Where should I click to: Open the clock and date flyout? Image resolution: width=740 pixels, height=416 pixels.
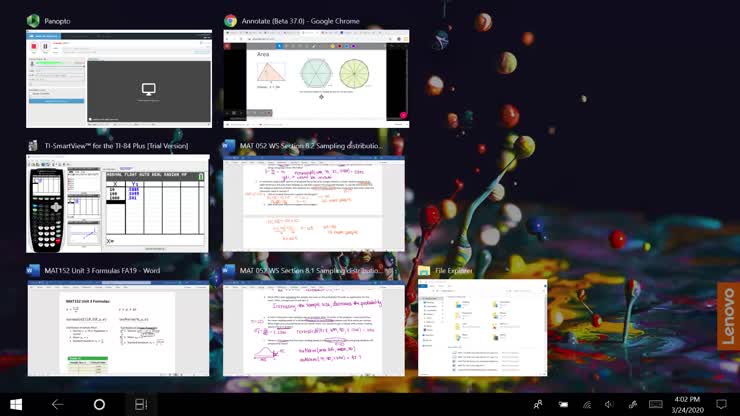click(687, 404)
